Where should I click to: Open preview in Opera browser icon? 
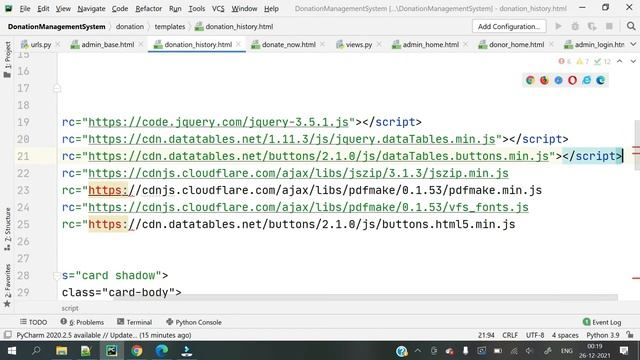[x=572, y=80]
